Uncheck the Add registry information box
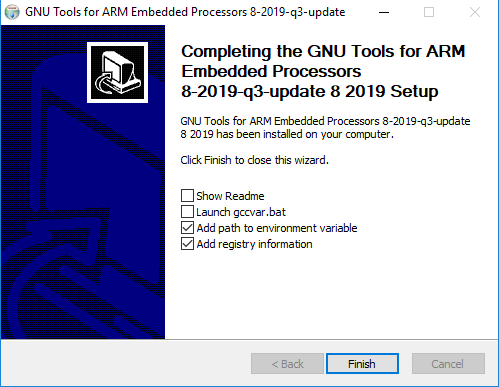 click(187, 244)
